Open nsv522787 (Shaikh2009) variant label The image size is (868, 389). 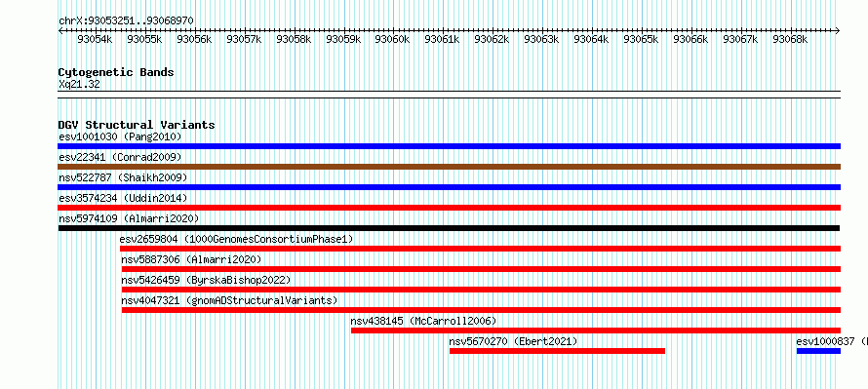[x=123, y=177]
